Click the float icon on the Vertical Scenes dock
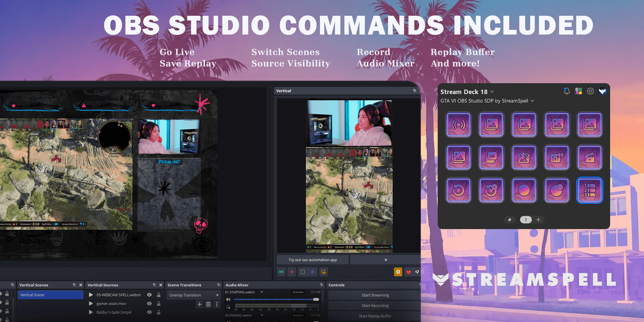Image resolution: width=644 pixels, height=322 pixels. pos(74,285)
